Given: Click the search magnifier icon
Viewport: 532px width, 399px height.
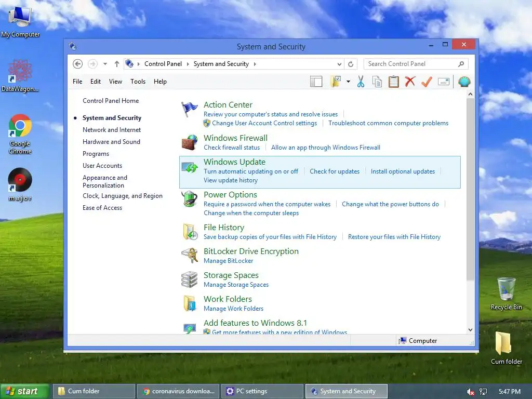Looking at the screenshot, I should click(461, 64).
